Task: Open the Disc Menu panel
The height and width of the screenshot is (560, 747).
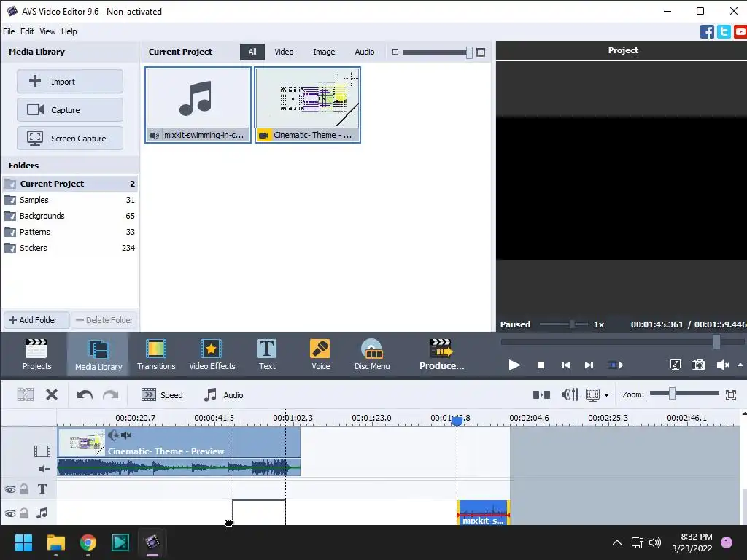Action: click(x=372, y=354)
